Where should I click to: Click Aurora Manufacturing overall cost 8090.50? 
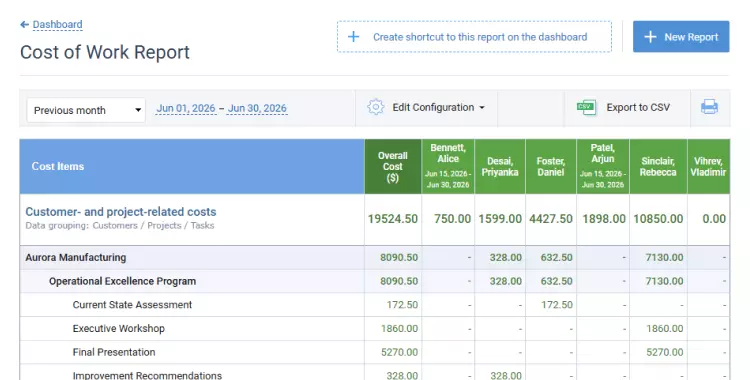(399, 257)
